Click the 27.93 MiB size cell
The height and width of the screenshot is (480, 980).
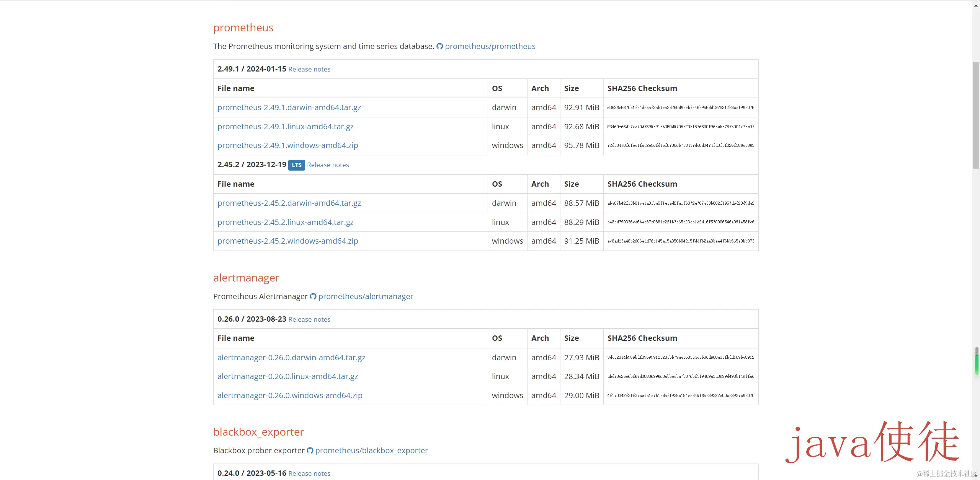click(581, 358)
